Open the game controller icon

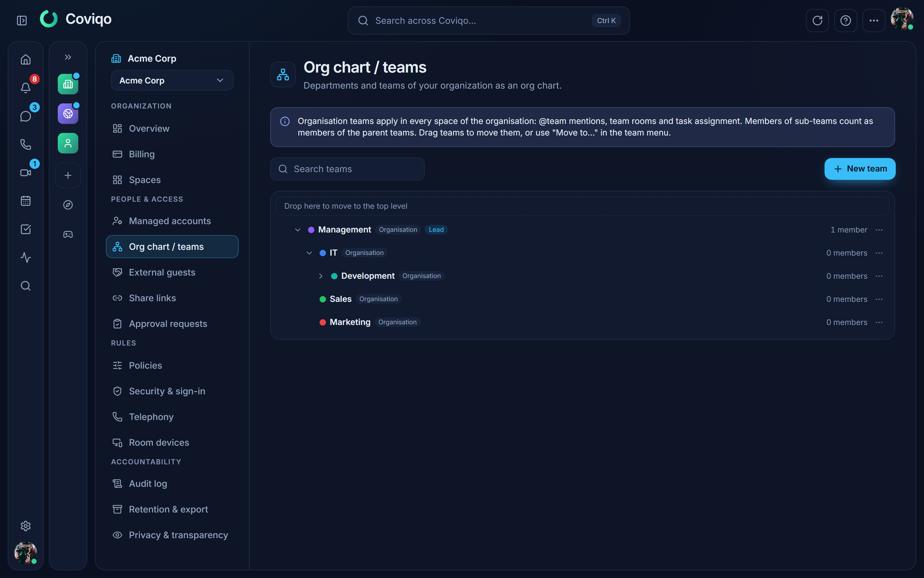pyautogui.click(x=68, y=234)
